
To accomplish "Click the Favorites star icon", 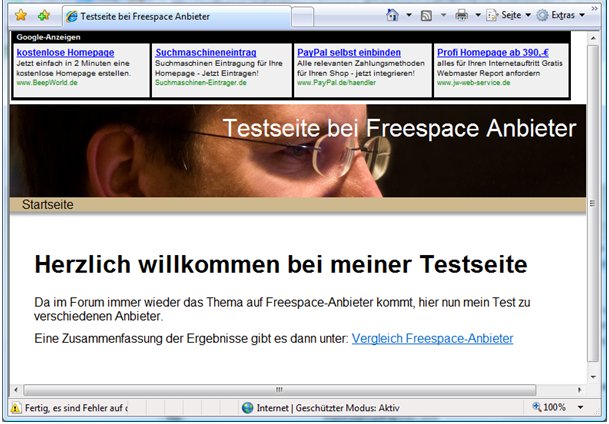I will pyautogui.click(x=20, y=15).
